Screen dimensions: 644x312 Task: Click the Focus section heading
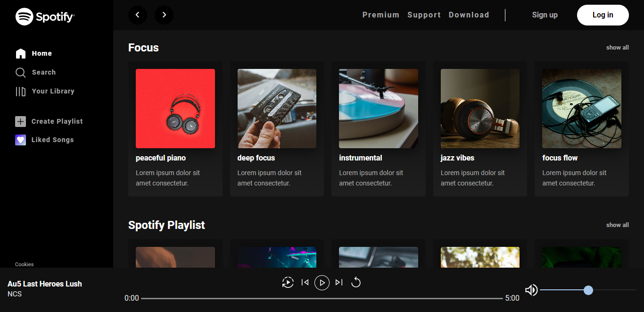[x=143, y=48]
